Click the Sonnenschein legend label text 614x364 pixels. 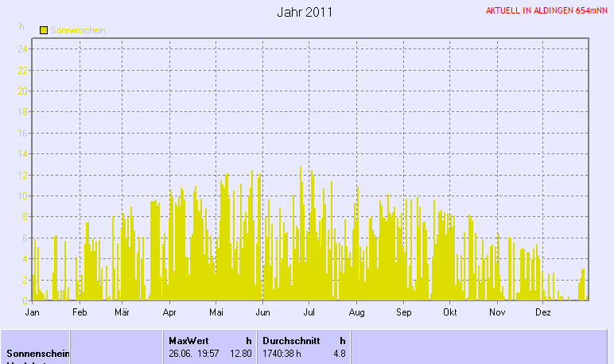coord(78,30)
